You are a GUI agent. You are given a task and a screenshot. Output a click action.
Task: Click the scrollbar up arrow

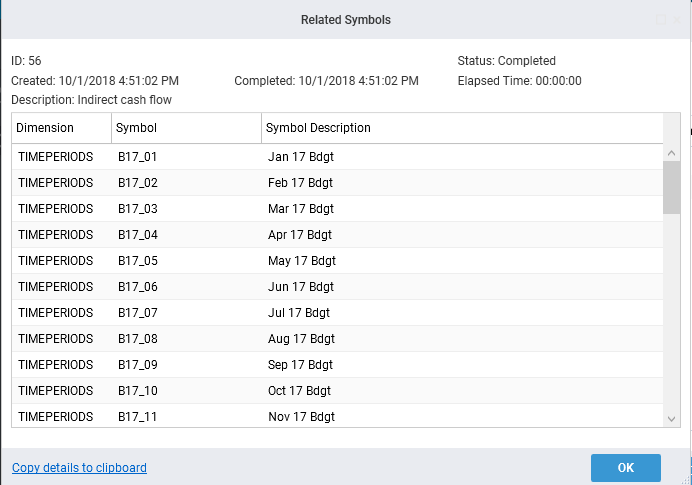click(x=672, y=153)
